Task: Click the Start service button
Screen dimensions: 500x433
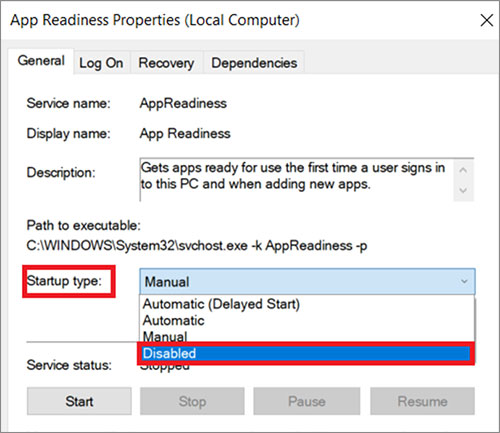Action: coord(79,401)
